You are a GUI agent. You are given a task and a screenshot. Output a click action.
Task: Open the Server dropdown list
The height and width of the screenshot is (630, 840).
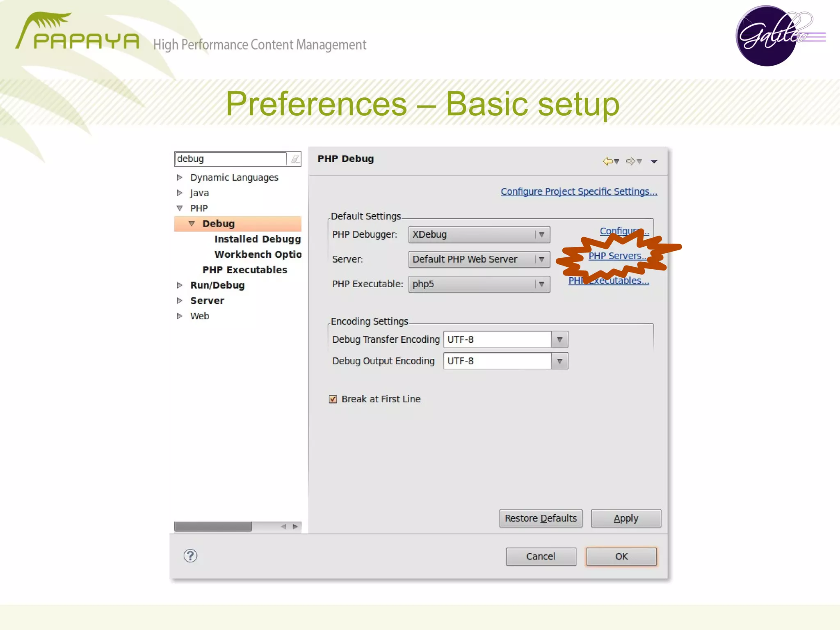coord(541,259)
